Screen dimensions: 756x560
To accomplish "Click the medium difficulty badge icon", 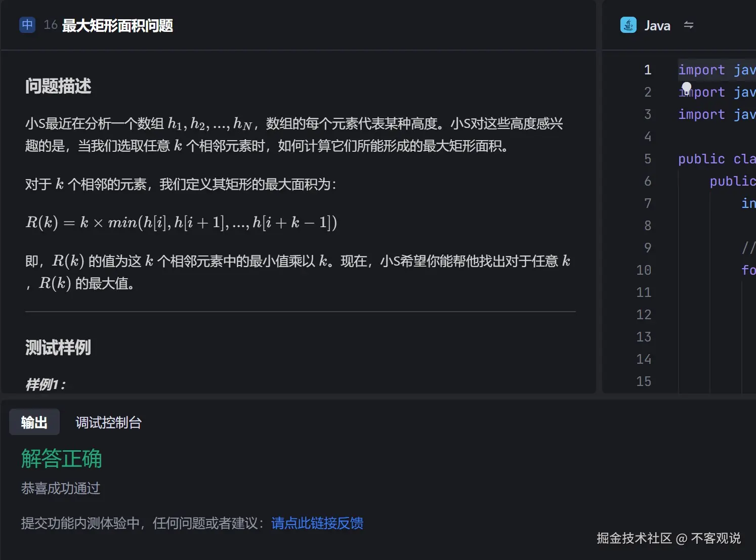I will click(x=27, y=25).
